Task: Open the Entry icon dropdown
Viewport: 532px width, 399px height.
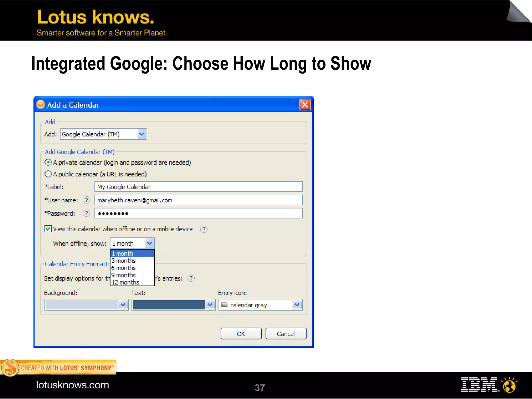Action: pos(297,305)
